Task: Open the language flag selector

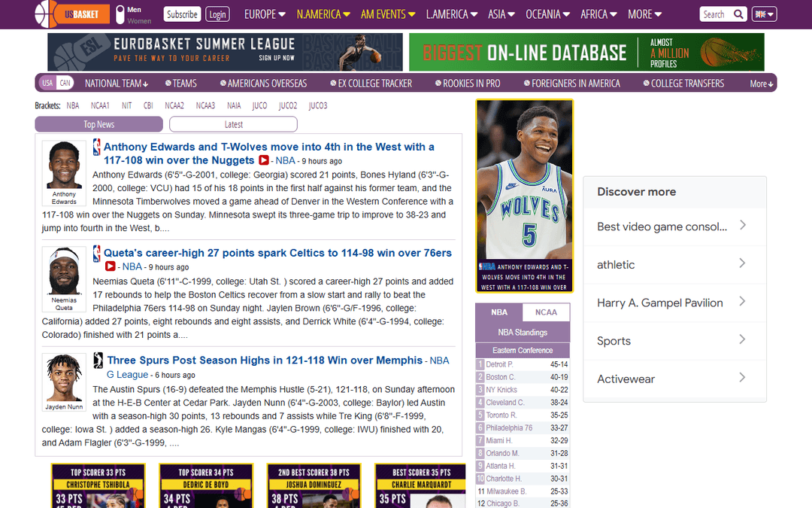Action: tap(764, 14)
